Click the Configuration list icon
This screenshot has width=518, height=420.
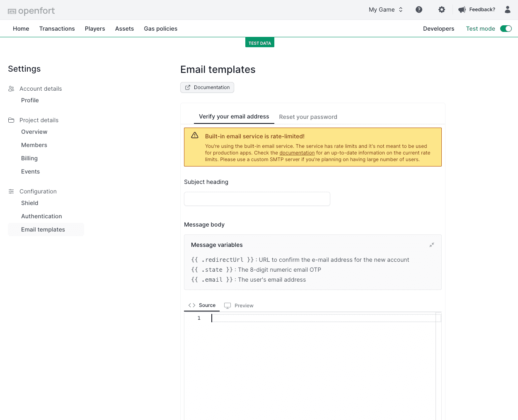(x=11, y=191)
